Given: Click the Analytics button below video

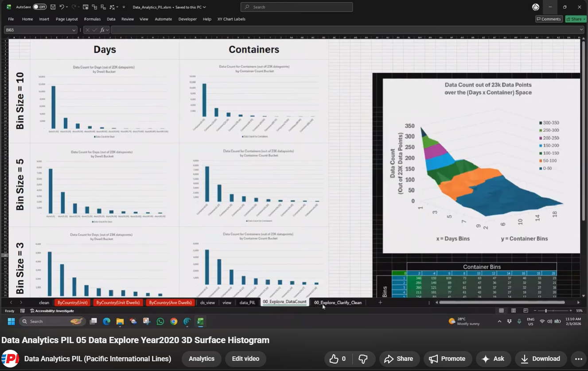Looking at the screenshot, I should point(202,359).
